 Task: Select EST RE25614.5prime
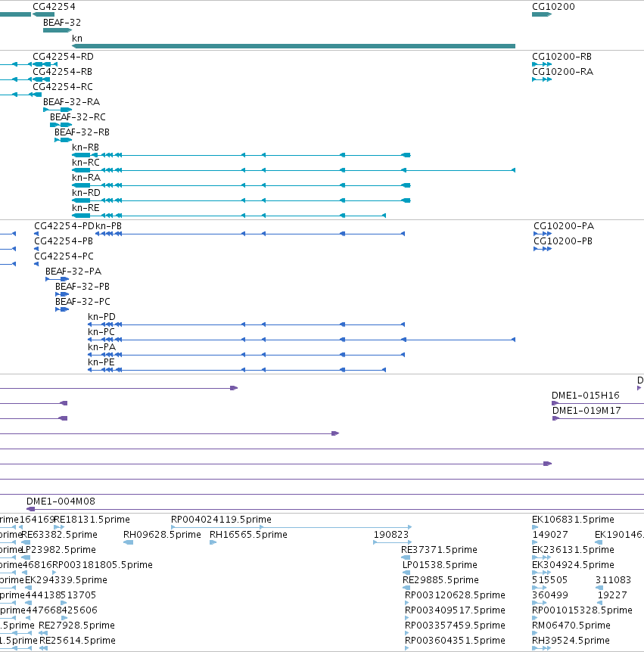tap(77, 641)
